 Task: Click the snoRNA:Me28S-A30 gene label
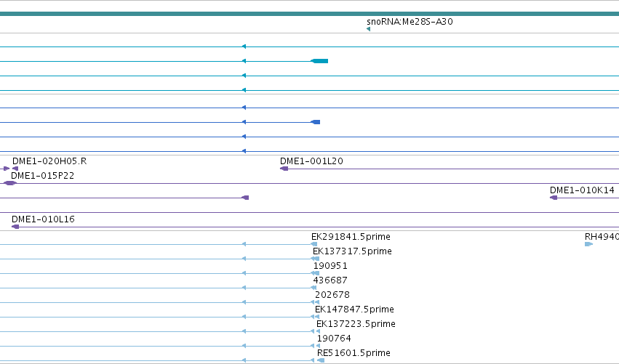tap(410, 21)
